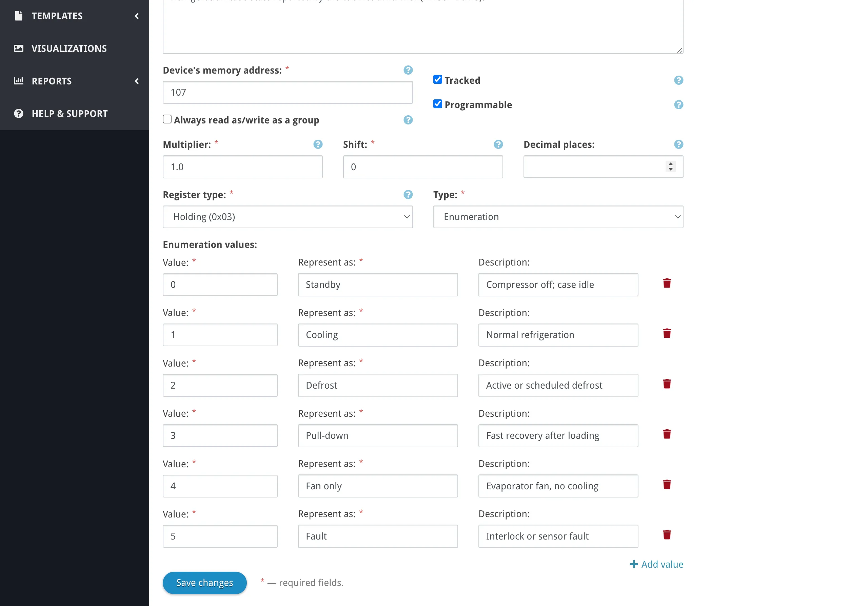Click the Represent as field containing Cooling
The image size is (868, 606).
378,335
